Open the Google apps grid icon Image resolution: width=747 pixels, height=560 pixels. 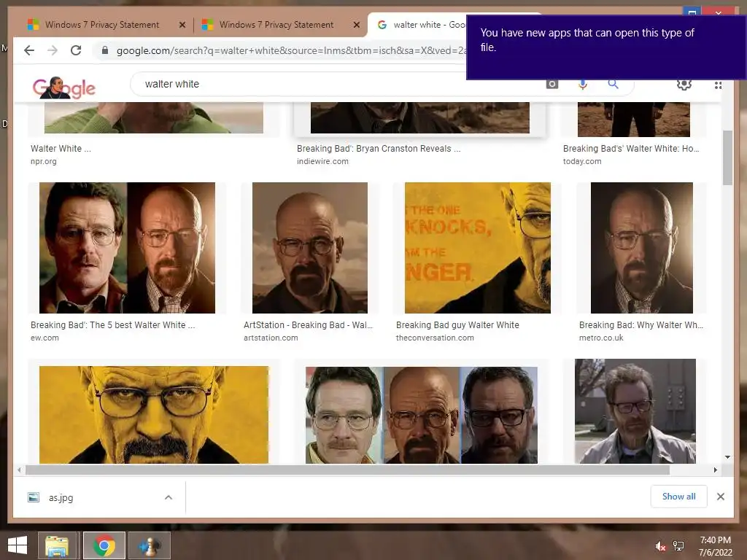[x=718, y=85]
